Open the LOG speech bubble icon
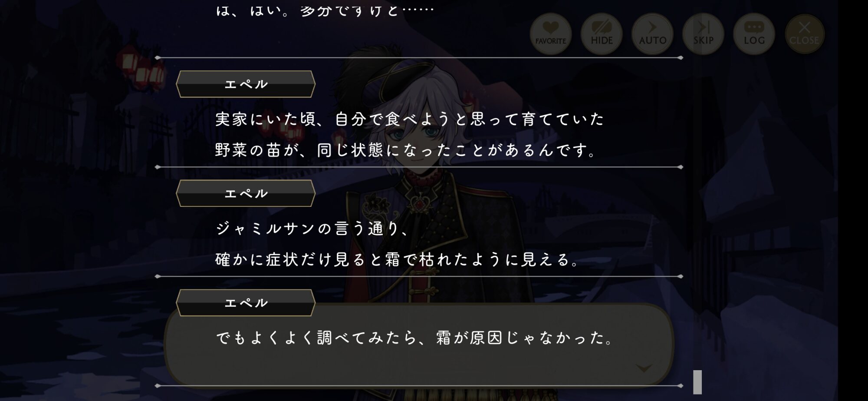Image resolution: width=868 pixels, height=401 pixels. tap(754, 33)
